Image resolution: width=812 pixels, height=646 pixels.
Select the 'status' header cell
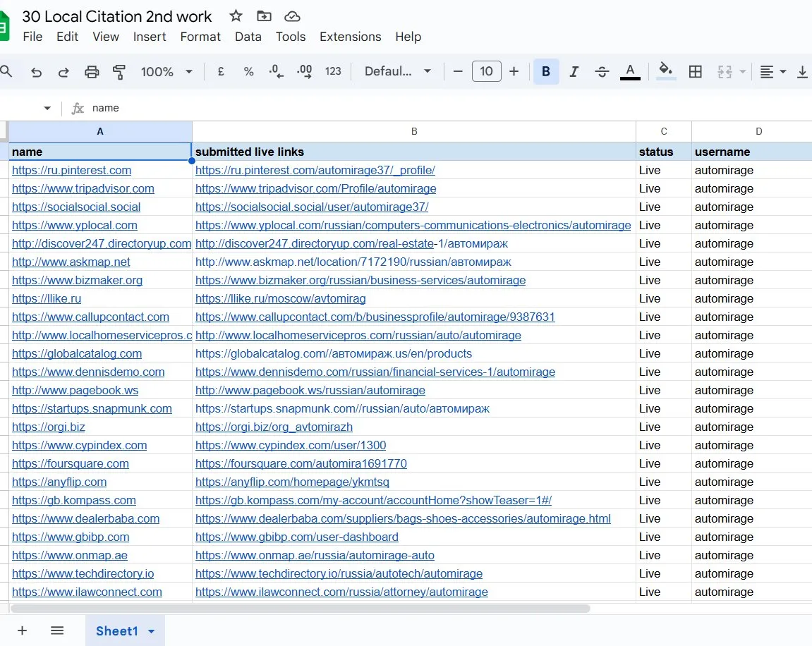point(664,152)
